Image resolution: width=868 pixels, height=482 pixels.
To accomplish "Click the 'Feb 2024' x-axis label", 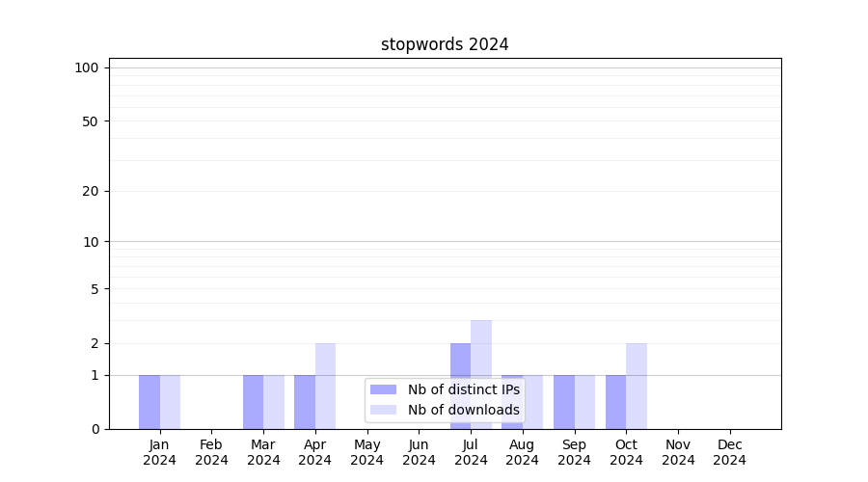I will pyautogui.click(x=211, y=452).
